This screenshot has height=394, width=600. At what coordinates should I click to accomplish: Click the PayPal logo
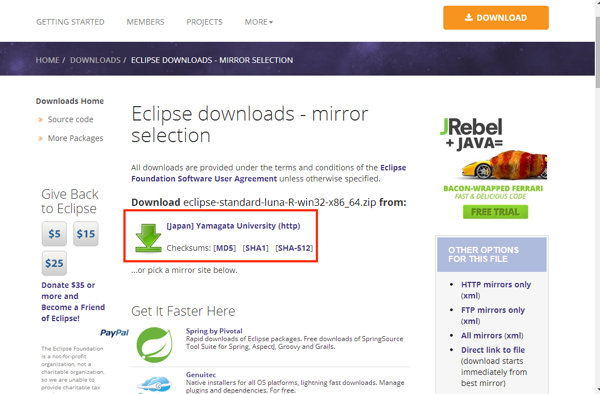point(114,332)
